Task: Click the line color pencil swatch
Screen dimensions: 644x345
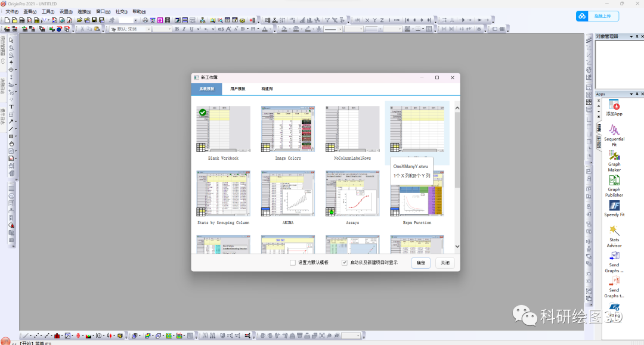Action: 308,29
